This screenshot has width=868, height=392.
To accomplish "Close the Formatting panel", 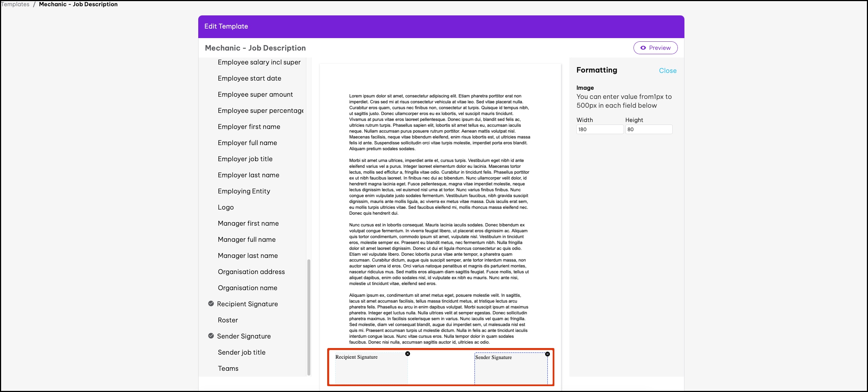I will (667, 71).
